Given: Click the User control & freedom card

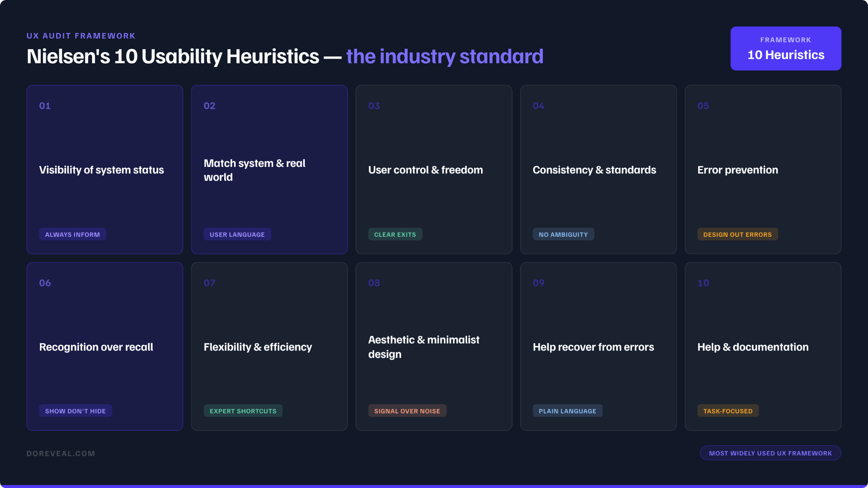Looking at the screenshot, I should tap(434, 169).
